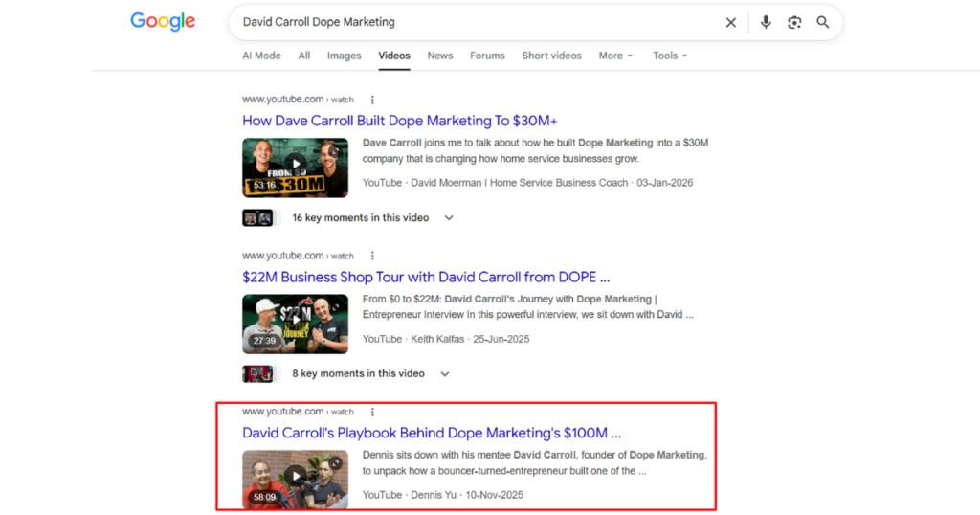The image size is (980, 515).
Task: Expand 16 key moments in this video
Action: tap(449, 217)
